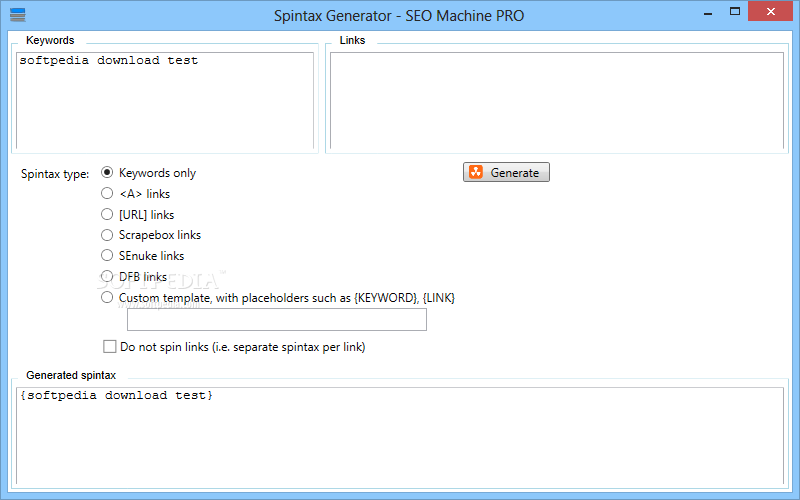Click the 'Links' group label
The height and width of the screenshot is (500, 800).
click(353, 40)
